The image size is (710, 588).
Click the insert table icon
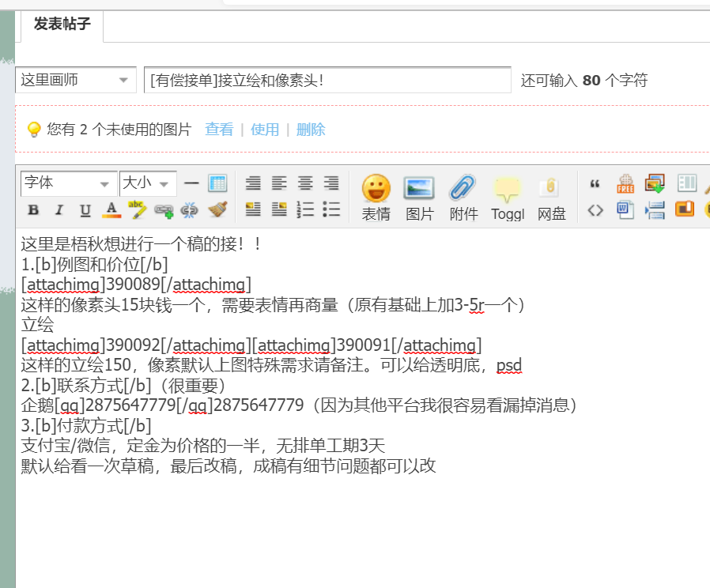pyautogui.click(x=217, y=183)
